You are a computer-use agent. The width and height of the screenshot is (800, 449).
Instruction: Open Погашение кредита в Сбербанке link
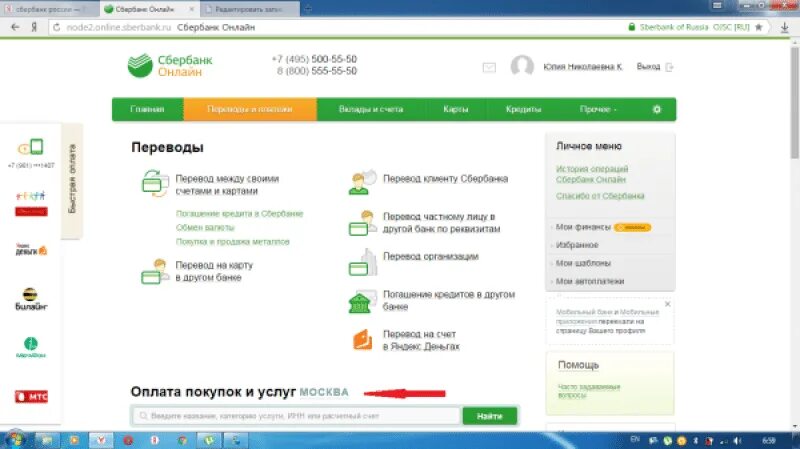click(239, 214)
